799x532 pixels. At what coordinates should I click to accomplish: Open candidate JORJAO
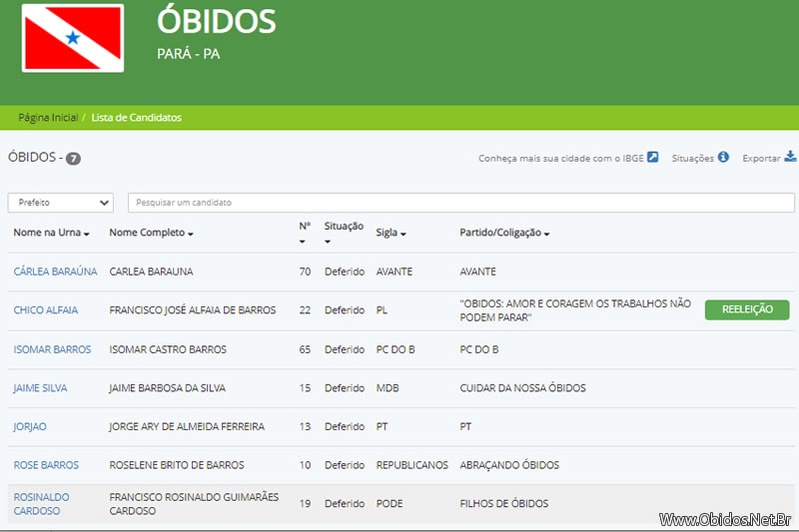[x=30, y=427]
